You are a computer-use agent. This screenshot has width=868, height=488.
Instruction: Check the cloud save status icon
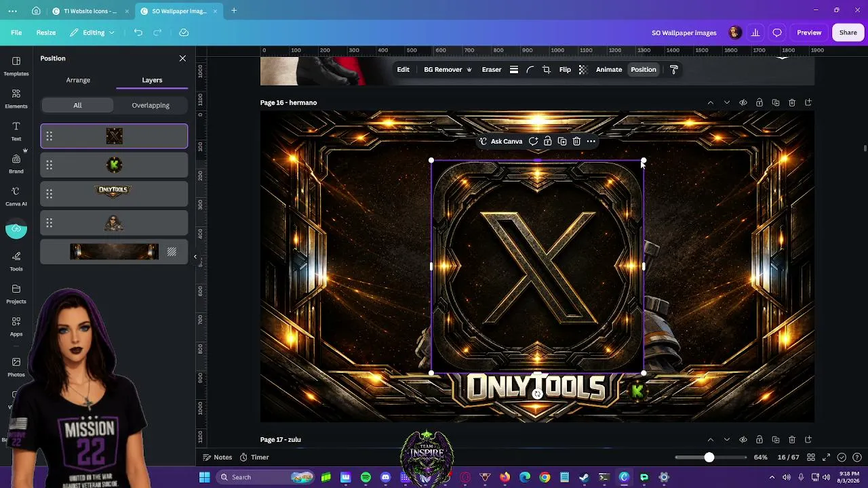(x=184, y=33)
